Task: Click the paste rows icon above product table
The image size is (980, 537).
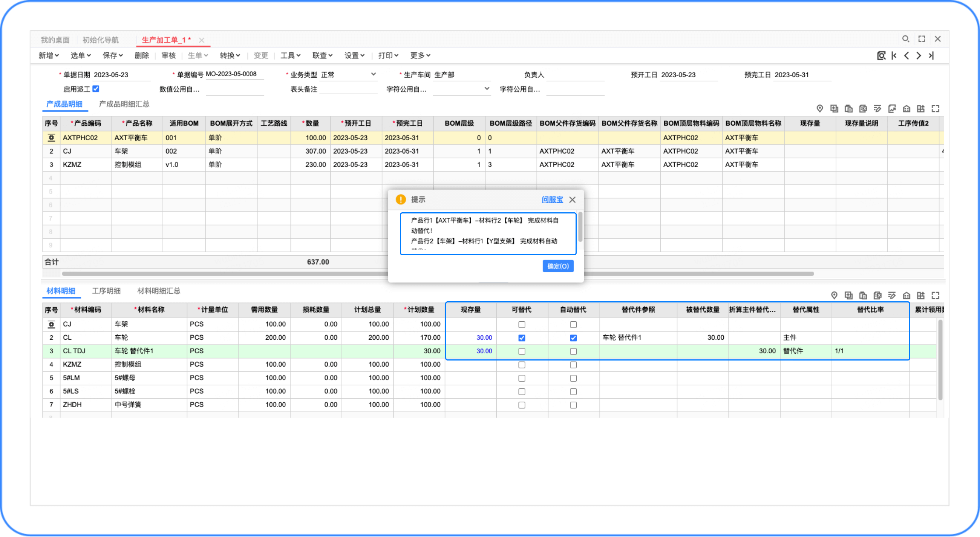Action: tap(848, 109)
